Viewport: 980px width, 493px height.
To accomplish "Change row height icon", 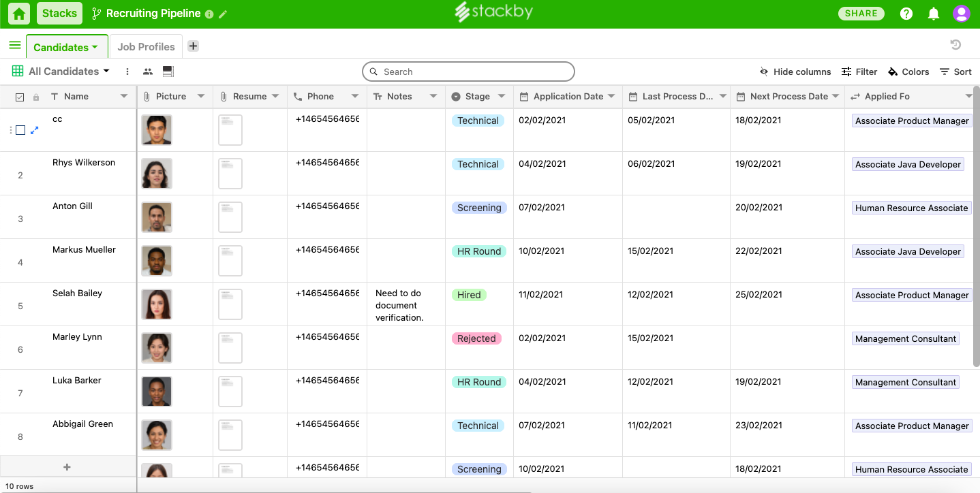I will [168, 71].
